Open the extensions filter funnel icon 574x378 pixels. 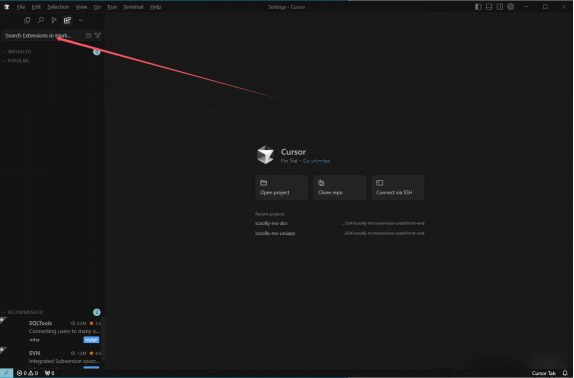(98, 35)
